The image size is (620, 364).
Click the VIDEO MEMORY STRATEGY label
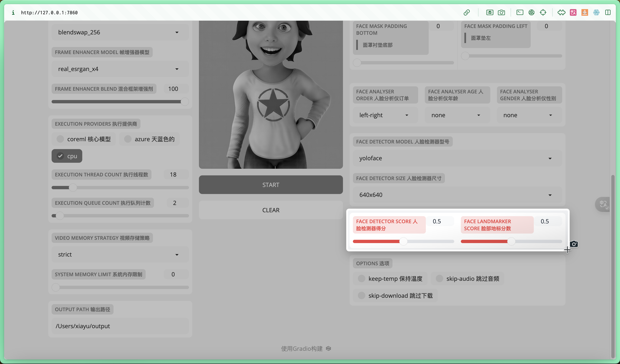pyautogui.click(x=102, y=238)
